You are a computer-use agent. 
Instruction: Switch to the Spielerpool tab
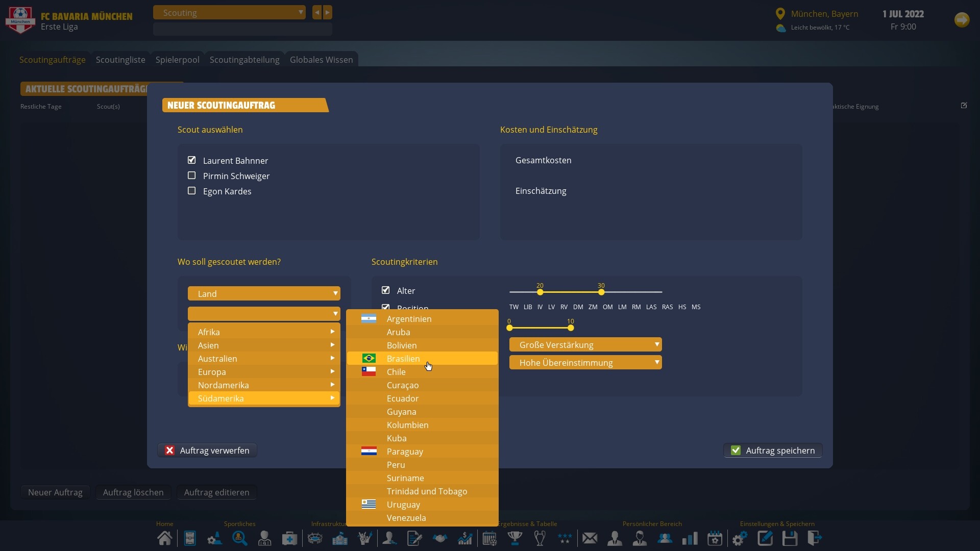coord(177,60)
